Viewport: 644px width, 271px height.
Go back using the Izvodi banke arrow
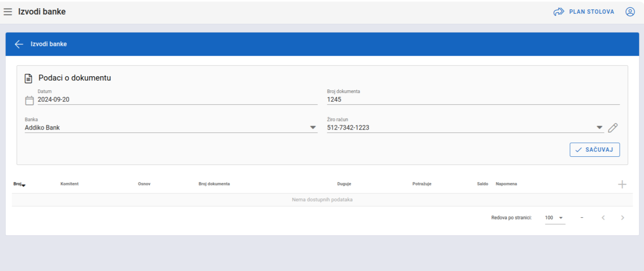point(19,44)
